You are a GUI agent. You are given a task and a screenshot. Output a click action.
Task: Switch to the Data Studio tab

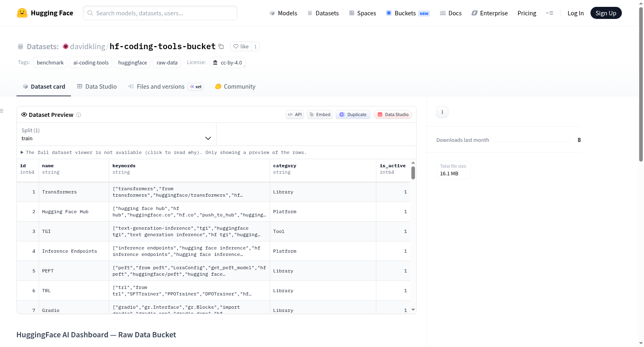click(97, 87)
